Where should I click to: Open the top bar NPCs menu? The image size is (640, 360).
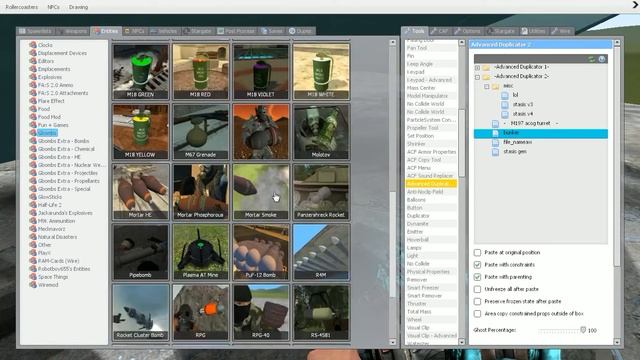tap(53, 7)
